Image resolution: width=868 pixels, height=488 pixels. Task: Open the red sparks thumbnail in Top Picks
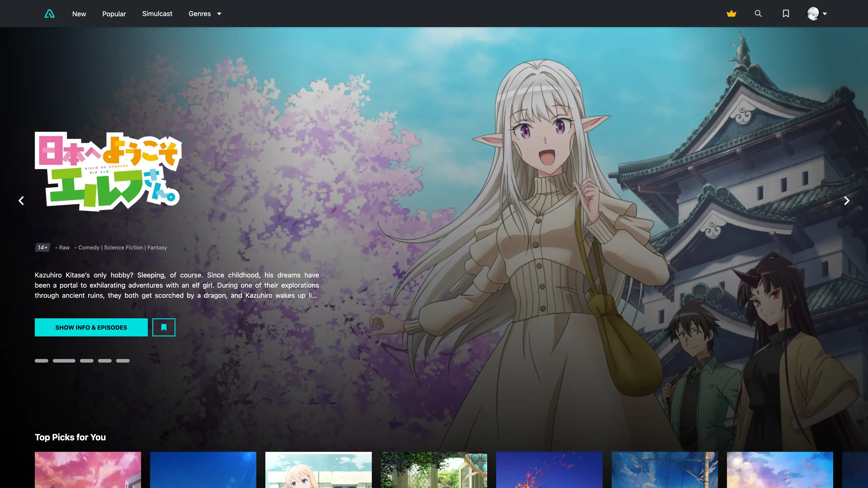click(x=549, y=470)
